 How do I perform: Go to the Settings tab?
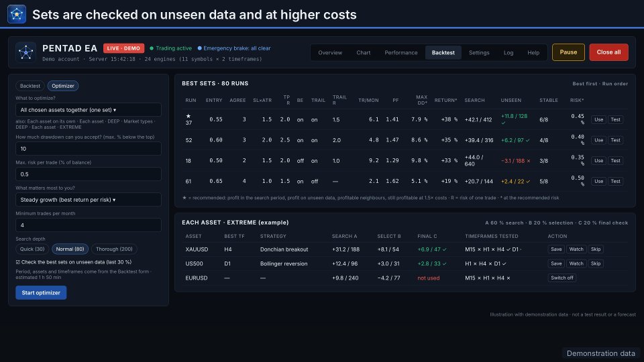[x=479, y=52]
